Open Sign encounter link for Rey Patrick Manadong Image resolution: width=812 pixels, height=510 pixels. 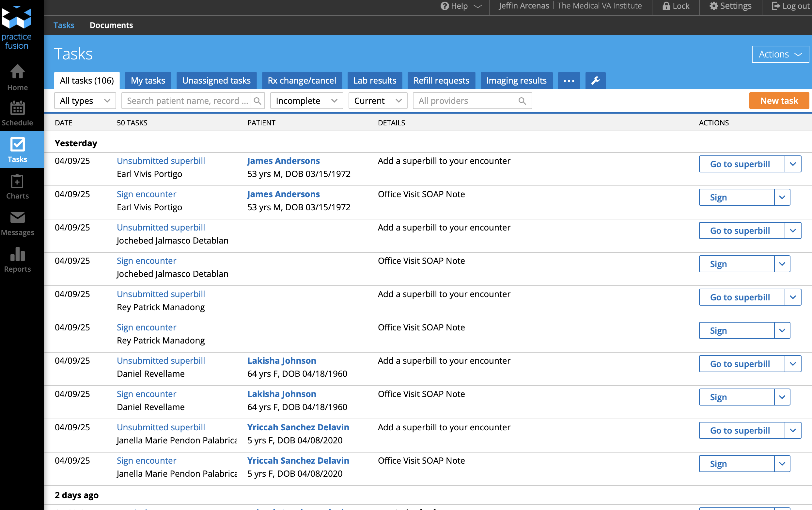pyautogui.click(x=146, y=327)
